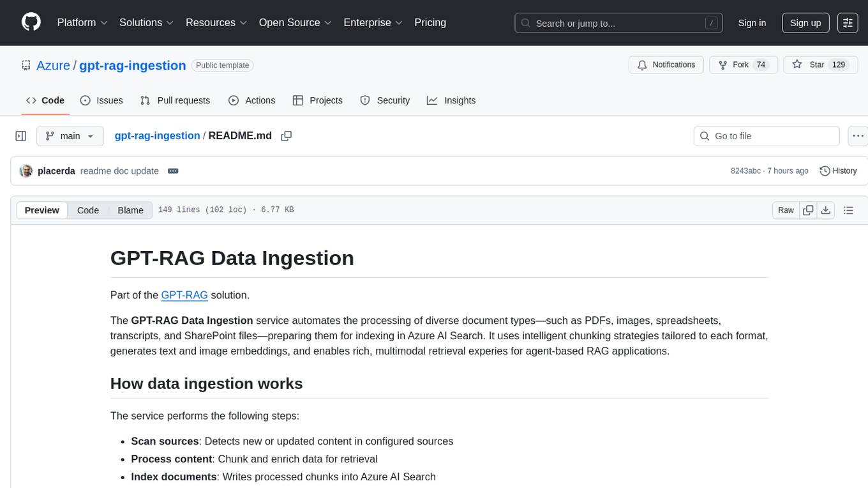Download the raw README file
This screenshot has width=868, height=488.
825,210
